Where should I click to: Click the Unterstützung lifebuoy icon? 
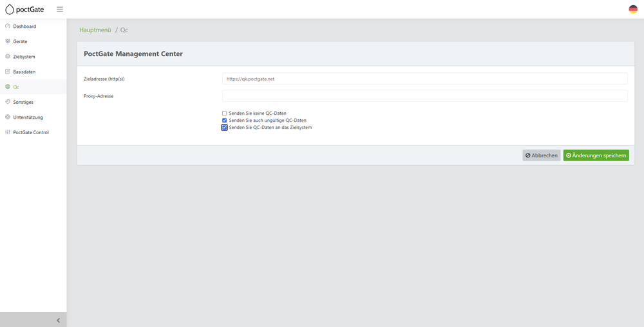tap(7, 117)
